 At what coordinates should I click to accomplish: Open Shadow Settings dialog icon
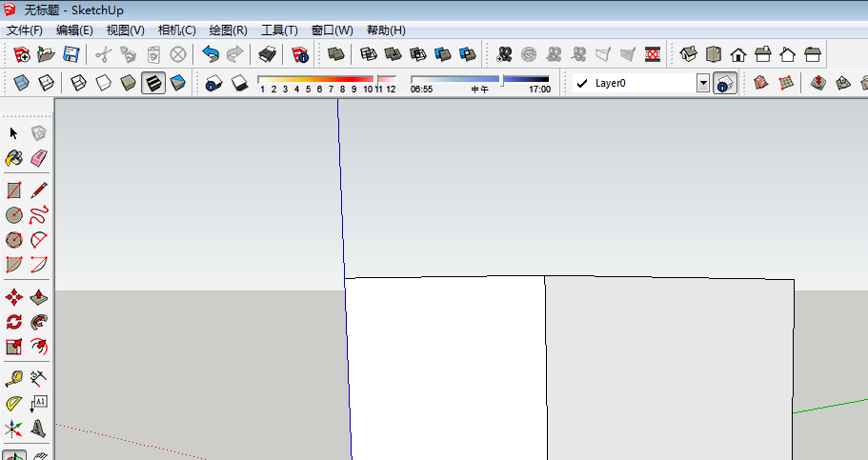click(x=213, y=83)
